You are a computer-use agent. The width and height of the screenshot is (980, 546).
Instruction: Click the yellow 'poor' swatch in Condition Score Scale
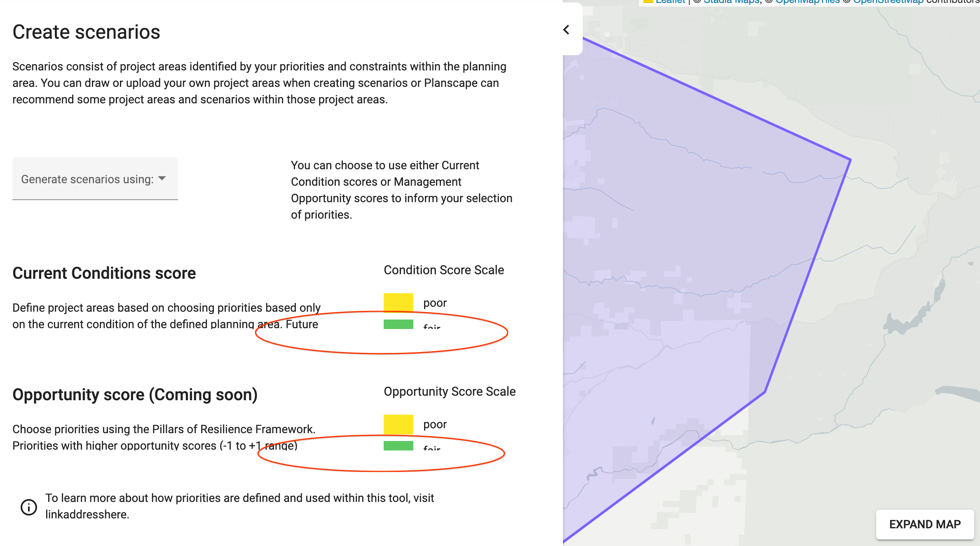tap(398, 303)
